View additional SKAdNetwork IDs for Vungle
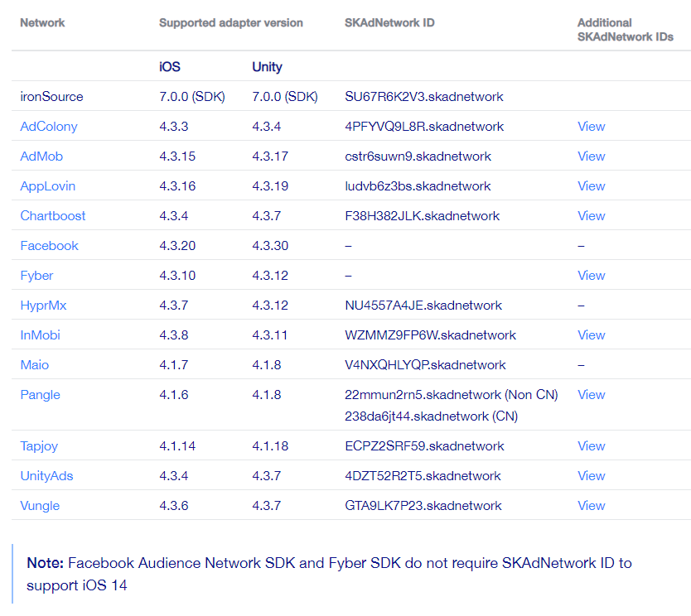Viewport: 691px width, 616px height. (x=592, y=506)
